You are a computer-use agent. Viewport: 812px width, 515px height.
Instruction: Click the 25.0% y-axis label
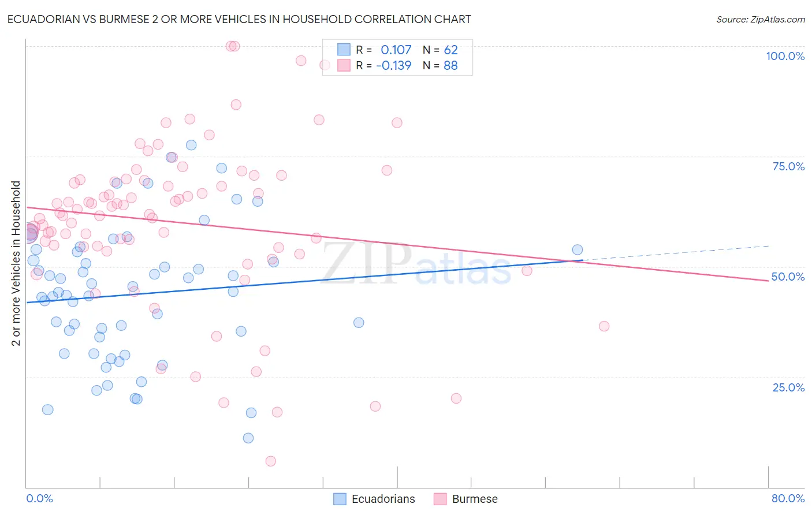click(789, 387)
